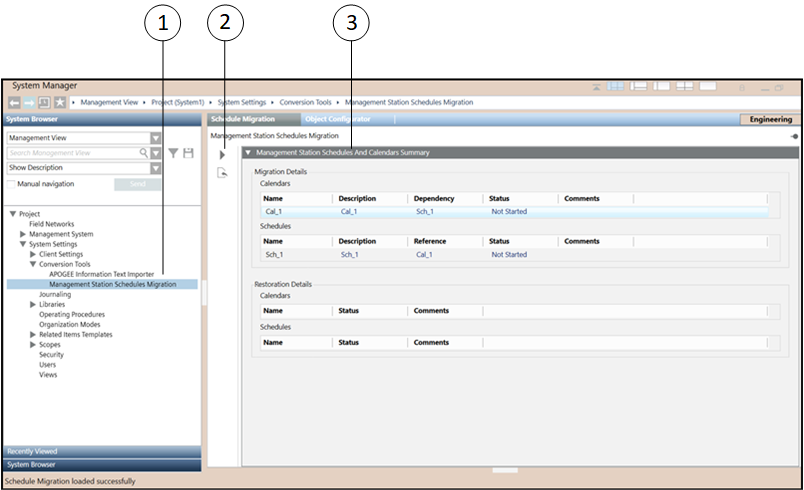Open the Recently Viewed panel

102,451
